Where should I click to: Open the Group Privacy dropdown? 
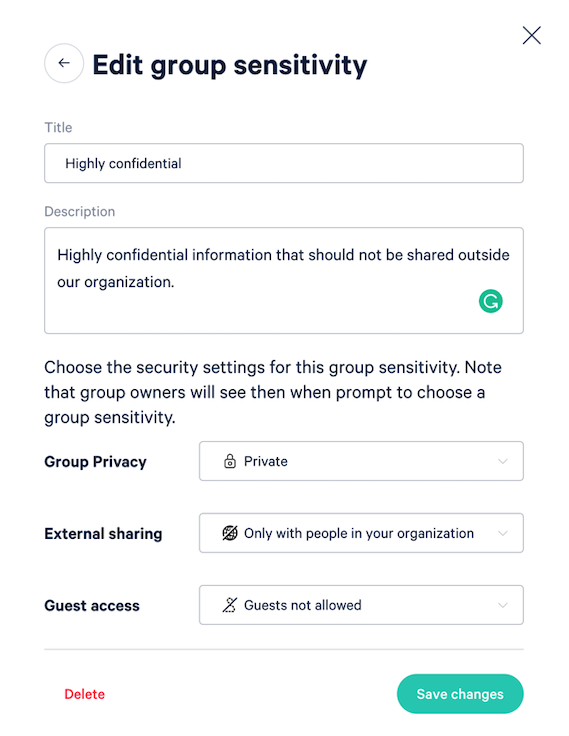(361, 461)
